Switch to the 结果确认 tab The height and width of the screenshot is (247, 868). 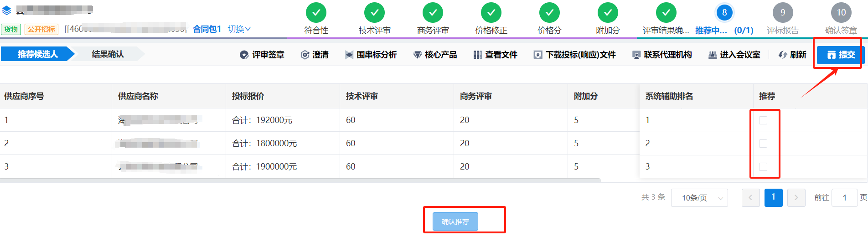108,54
